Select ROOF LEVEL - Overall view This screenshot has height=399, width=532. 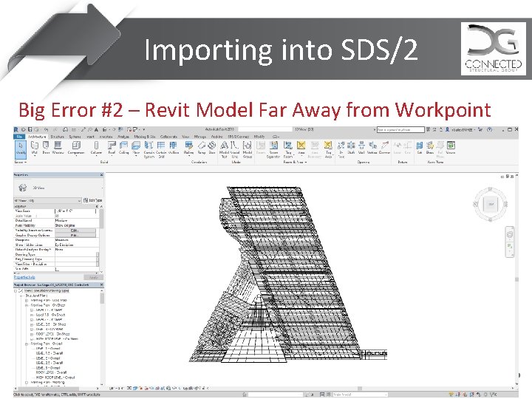pyautogui.click(x=51, y=372)
